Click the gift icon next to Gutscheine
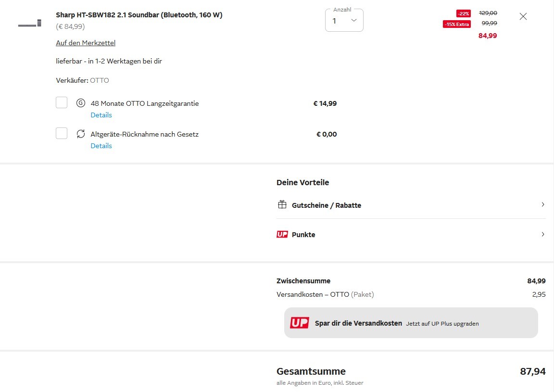This screenshot has width=554, height=392. 282,205
